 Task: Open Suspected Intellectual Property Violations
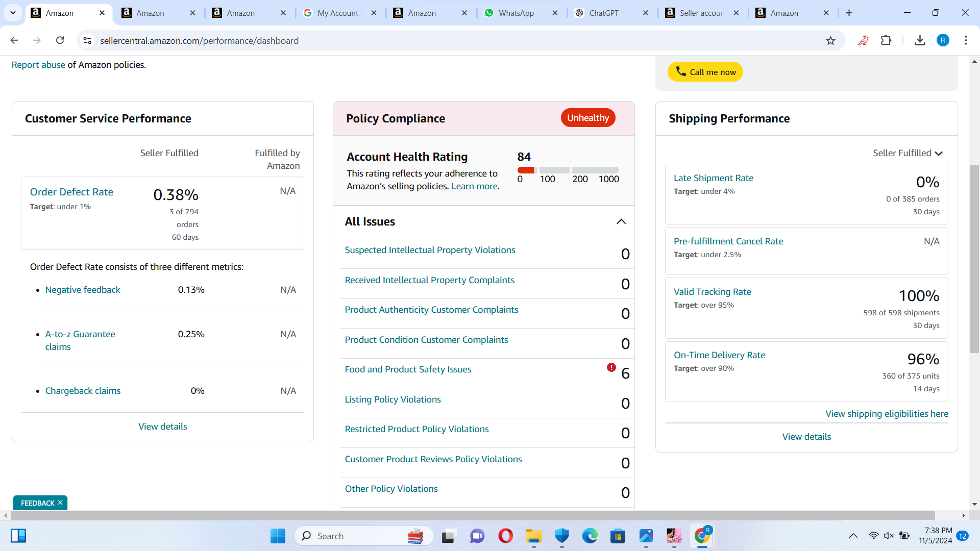tap(430, 250)
